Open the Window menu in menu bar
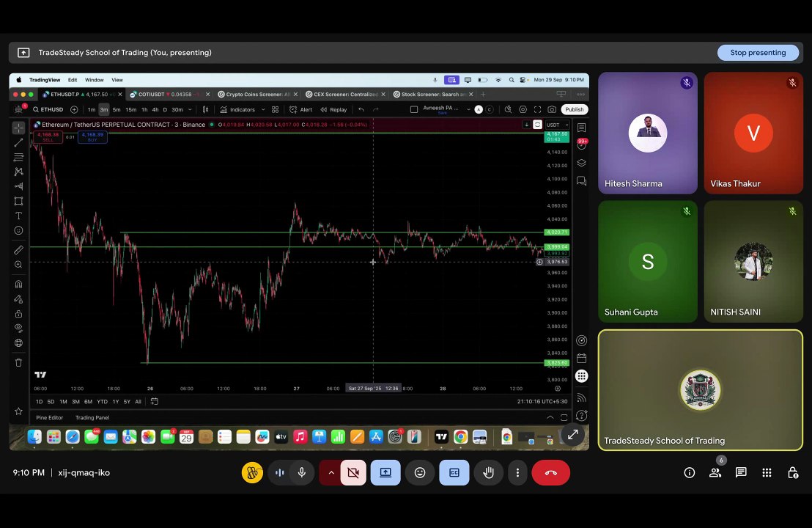Screen dimensions: 812x528 pos(95,80)
